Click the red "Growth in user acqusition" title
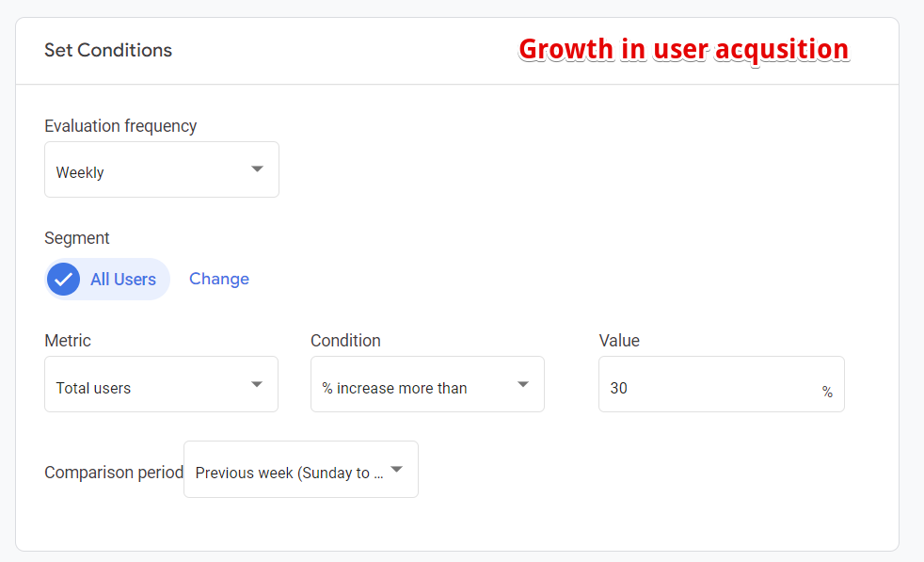Image resolution: width=924 pixels, height=562 pixels. tap(683, 49)
